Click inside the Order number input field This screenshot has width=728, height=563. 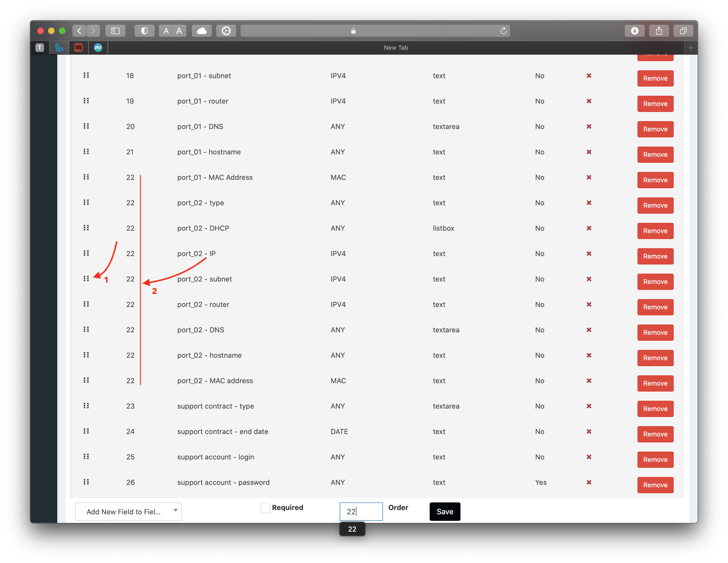pyautogui.click(x=361, y=511)
